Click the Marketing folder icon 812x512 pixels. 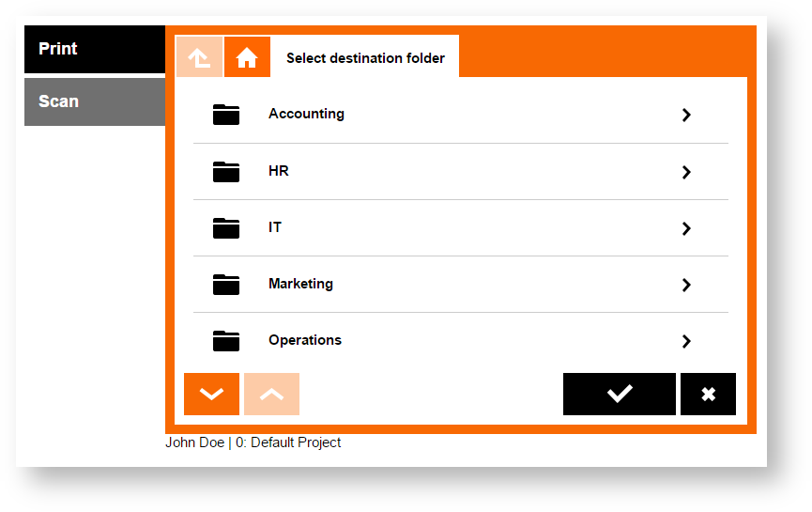point(226,285)
